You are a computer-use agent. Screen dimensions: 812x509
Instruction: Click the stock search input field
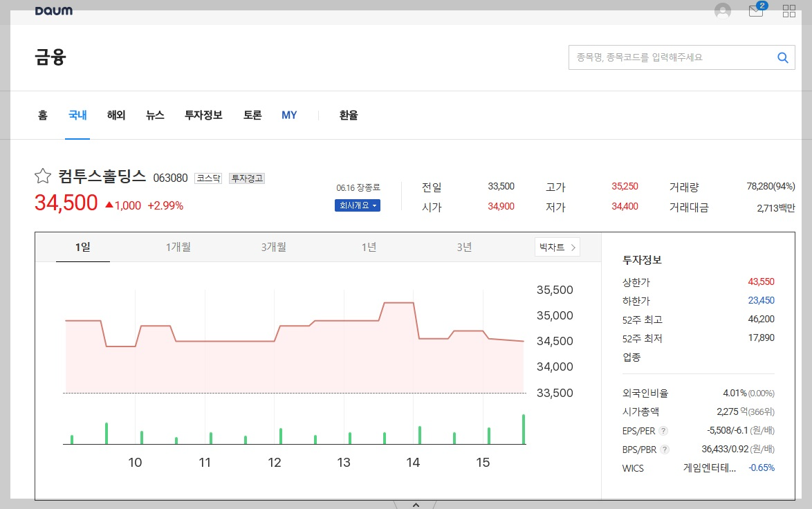click(x=664, y=57)
